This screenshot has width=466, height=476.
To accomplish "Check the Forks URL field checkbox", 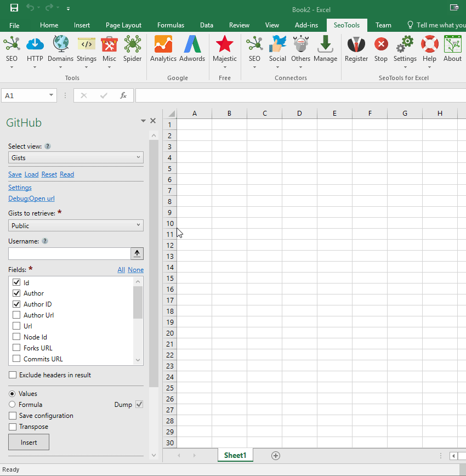I will [x=16, y=348].
